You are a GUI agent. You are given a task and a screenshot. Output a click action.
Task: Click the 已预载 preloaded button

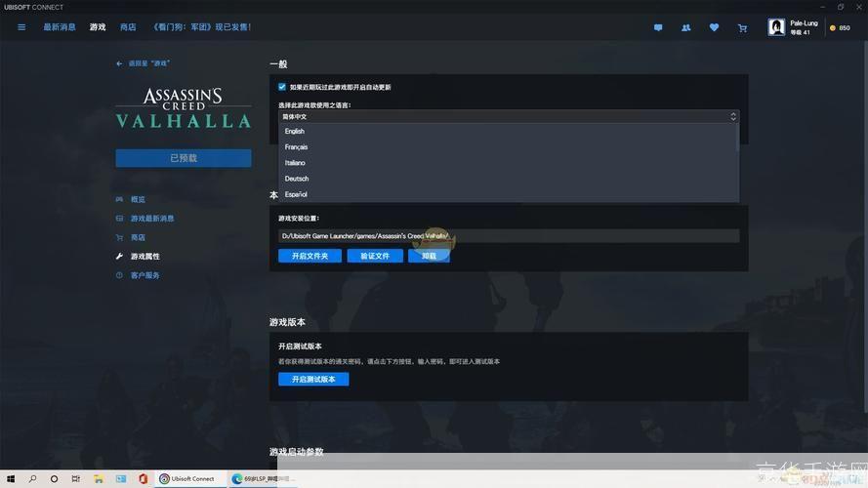[x=184, y=158]
